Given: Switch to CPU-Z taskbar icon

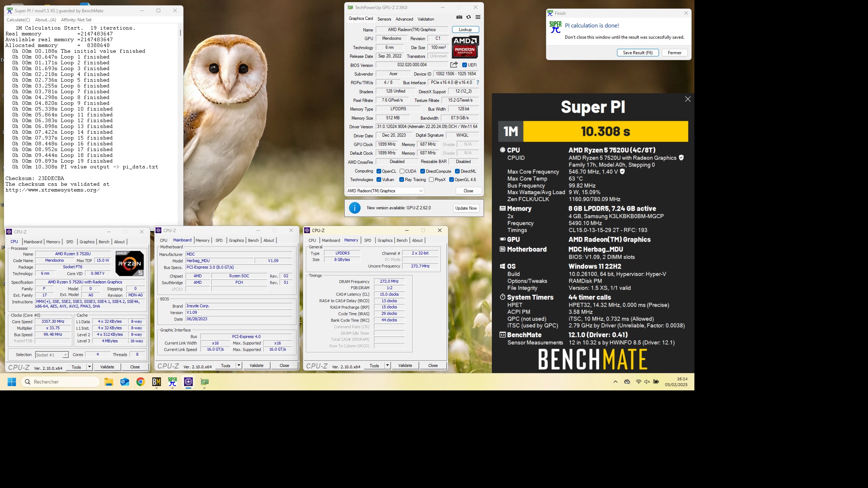Looking at the screenshot, I should (x=188, y=382).
